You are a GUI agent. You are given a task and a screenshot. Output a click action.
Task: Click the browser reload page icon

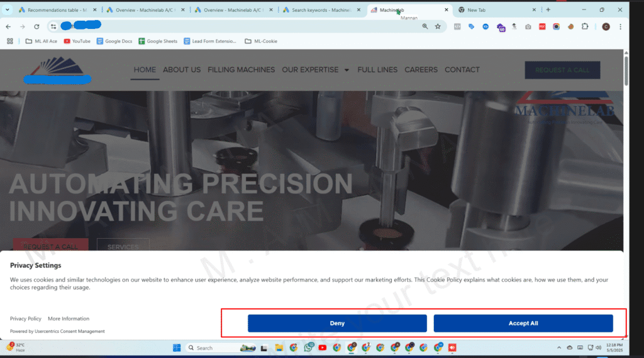(x=36, y=26)
